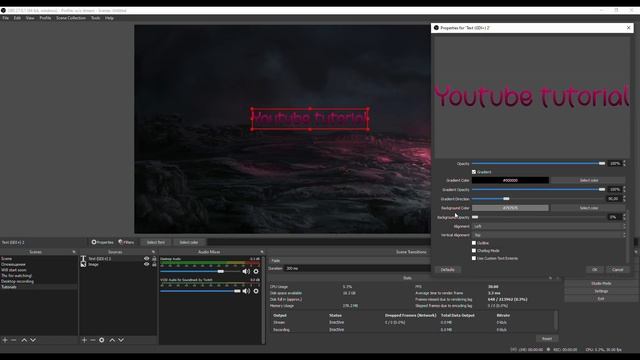Move the scene down in the Scenes list
Image resolution: width=640 pixels, height=360 pixels.
[x=33, y=340]
